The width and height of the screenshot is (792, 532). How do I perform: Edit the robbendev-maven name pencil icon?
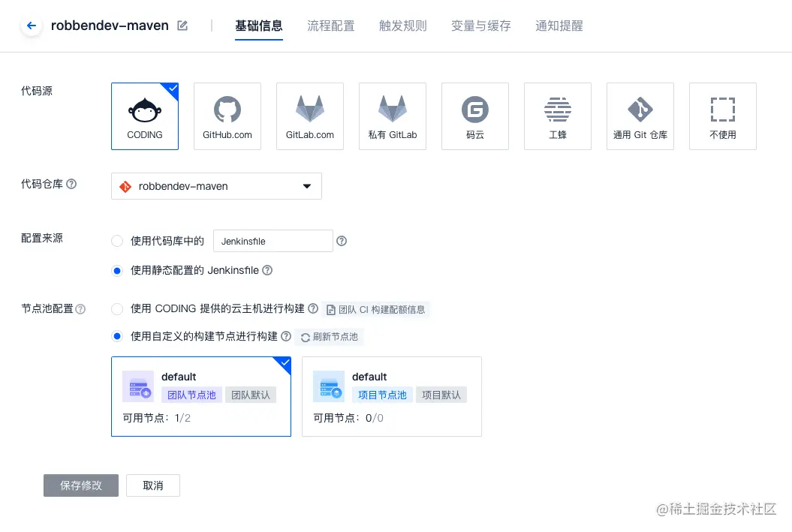tap(182, 26)
